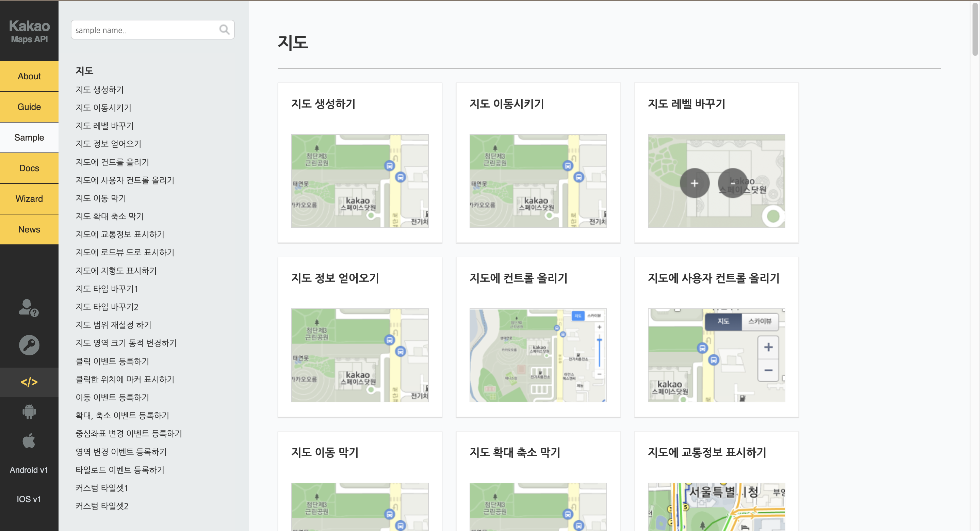This screenshot has height=531, width=980.
Task: Click the key icon in sidebar
Action: click(29, 345)
